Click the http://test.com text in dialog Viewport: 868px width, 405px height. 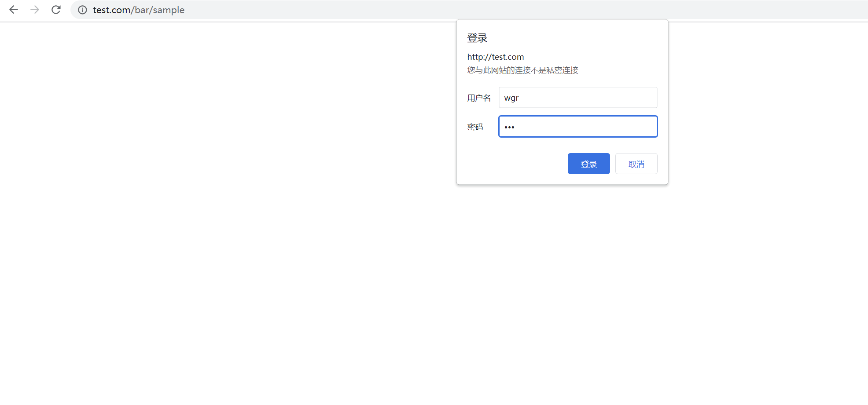pos(496,57)
